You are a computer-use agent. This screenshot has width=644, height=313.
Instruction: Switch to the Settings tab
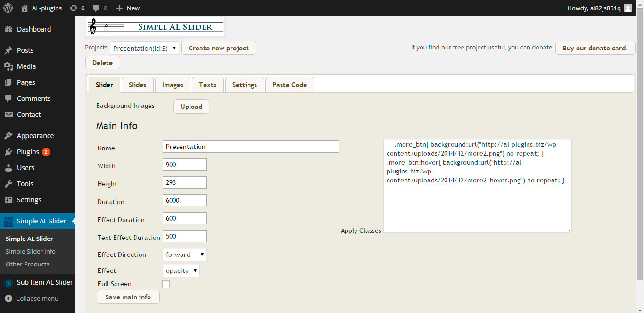(244, 85)
